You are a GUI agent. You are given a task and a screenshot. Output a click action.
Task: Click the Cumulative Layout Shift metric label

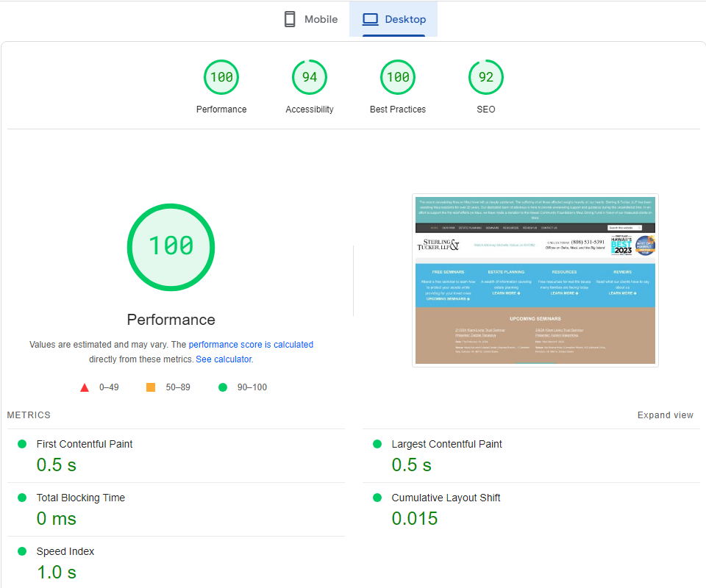pyautogui.click(x=446, y=498)
